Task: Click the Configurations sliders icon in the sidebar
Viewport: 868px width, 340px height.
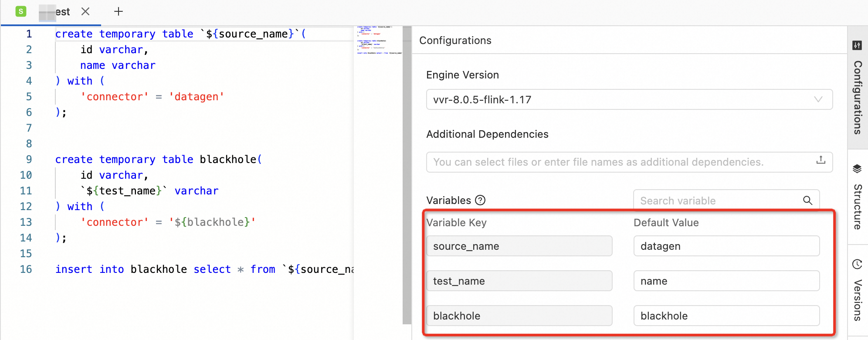Action: [x=857, y=45]
